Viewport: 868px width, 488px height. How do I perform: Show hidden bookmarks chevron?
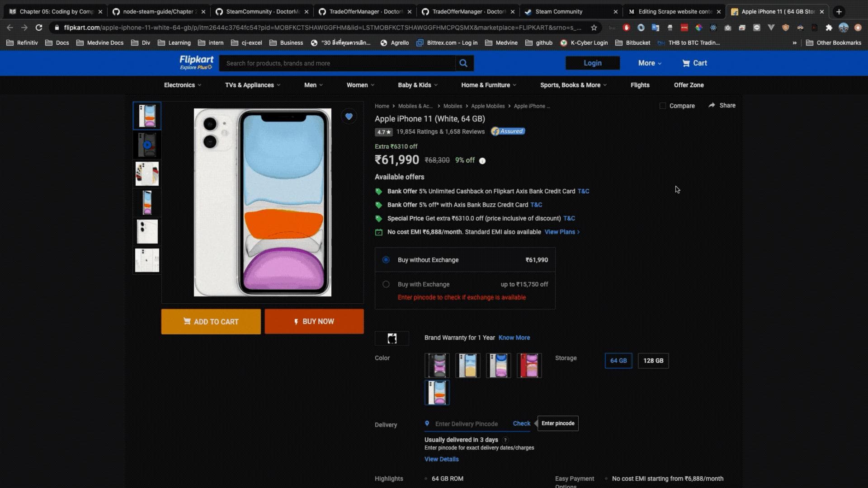click(794, 43)
